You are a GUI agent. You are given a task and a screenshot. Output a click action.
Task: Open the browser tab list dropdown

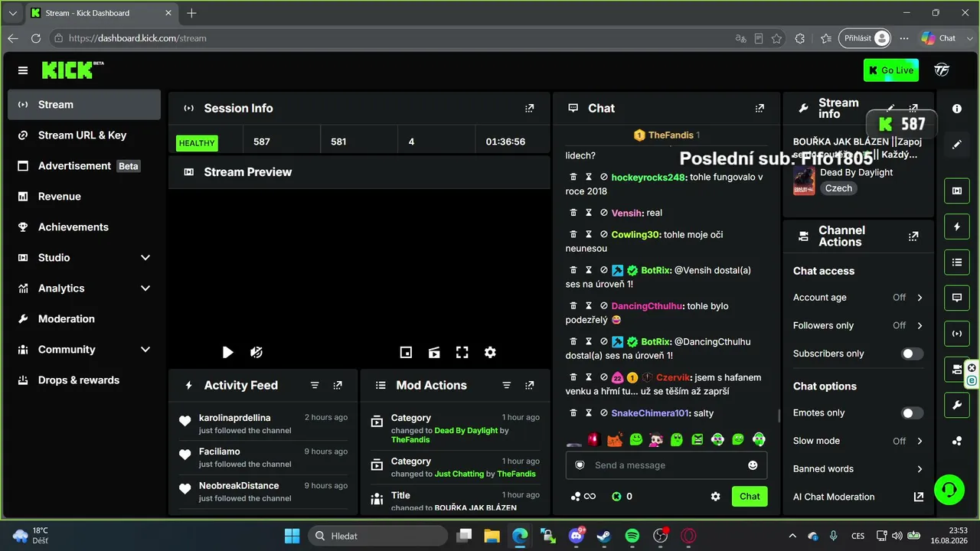pyautogui.click(x=12, y=13)
